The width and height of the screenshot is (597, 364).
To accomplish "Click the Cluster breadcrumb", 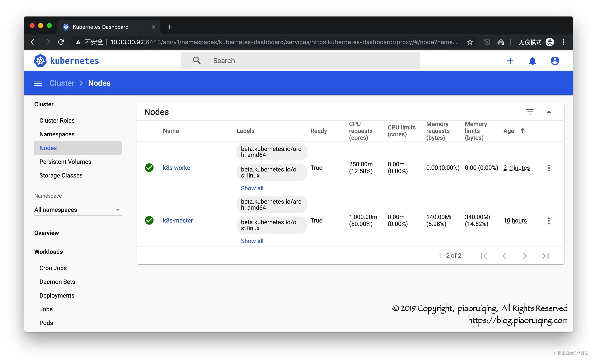I will pos(62,83).
